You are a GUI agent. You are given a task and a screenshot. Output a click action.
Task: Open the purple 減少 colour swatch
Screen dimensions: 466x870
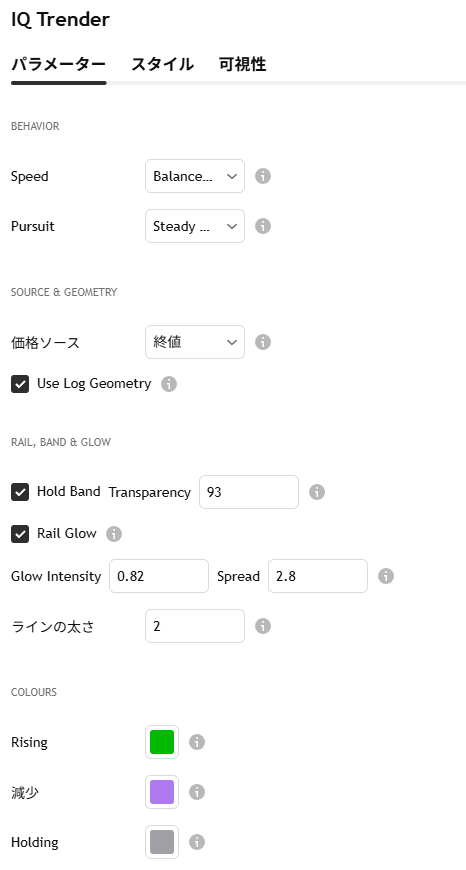coord(162,792)
